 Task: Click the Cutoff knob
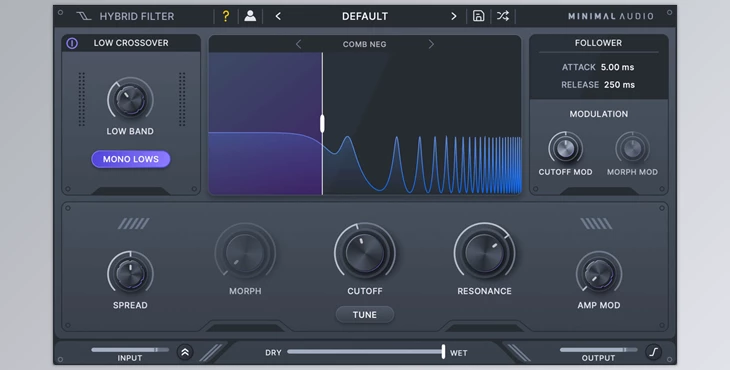point(365,253)
